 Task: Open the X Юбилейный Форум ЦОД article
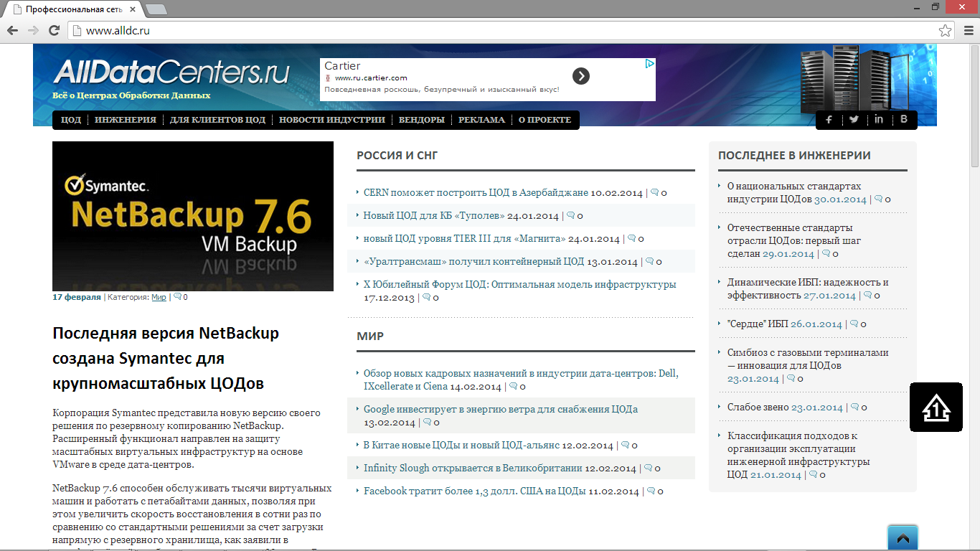520,285
